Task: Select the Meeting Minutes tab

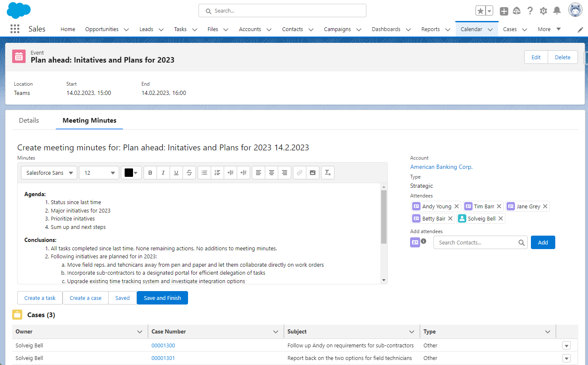Action: pyautogui.click(x=89, y=121)
